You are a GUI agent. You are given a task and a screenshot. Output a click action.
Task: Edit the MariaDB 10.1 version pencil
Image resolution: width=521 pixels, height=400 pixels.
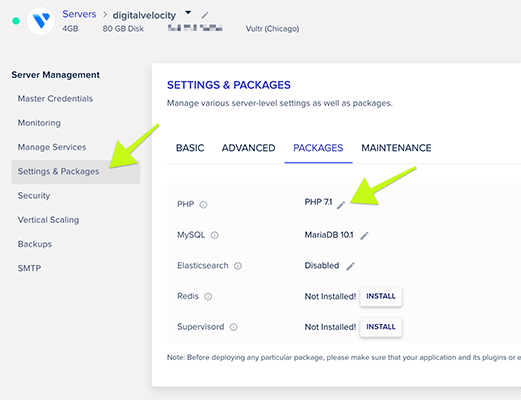(364, 236)
